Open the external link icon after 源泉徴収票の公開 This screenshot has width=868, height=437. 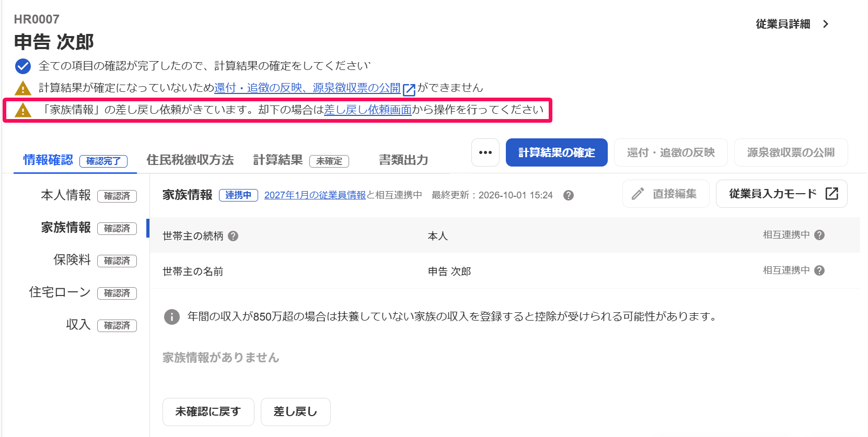[x=409, y=90]
